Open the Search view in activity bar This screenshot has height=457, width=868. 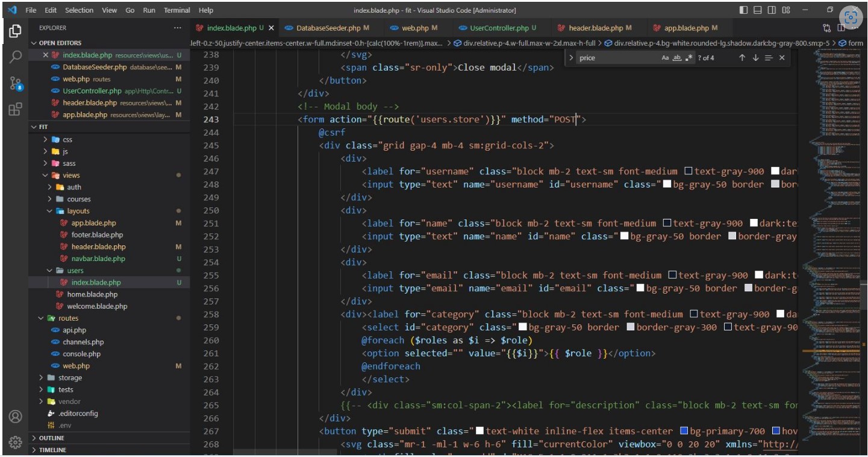click(x=16, y=57)
